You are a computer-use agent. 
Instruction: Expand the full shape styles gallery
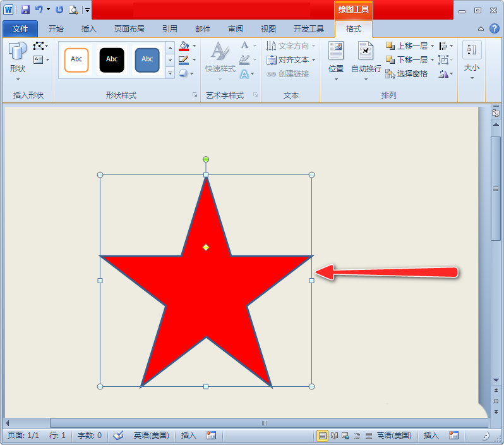coord(171,73)
